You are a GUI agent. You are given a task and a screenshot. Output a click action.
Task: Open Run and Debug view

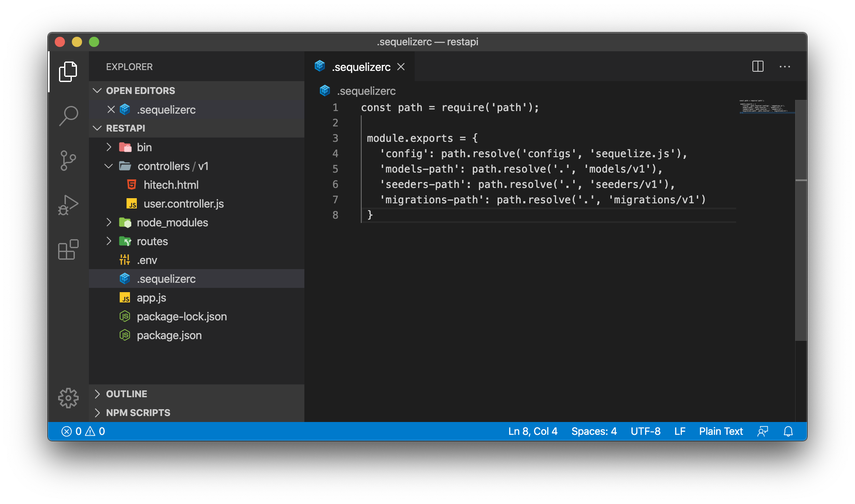68,205
